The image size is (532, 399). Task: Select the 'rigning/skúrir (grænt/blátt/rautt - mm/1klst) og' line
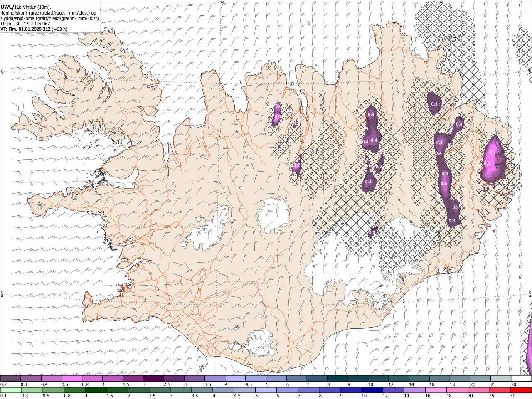48,12
